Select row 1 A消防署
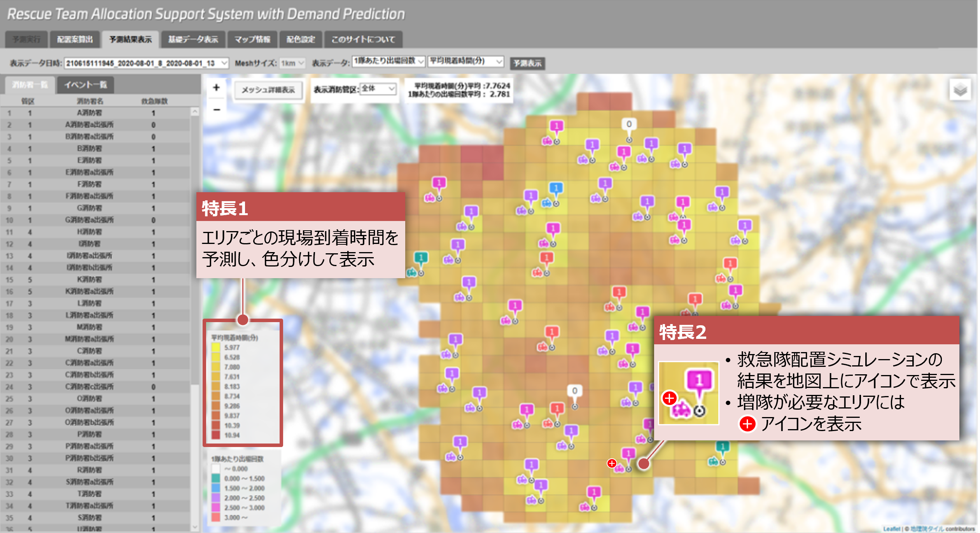This screenshot has height=533, width=980. pos(96,113)
